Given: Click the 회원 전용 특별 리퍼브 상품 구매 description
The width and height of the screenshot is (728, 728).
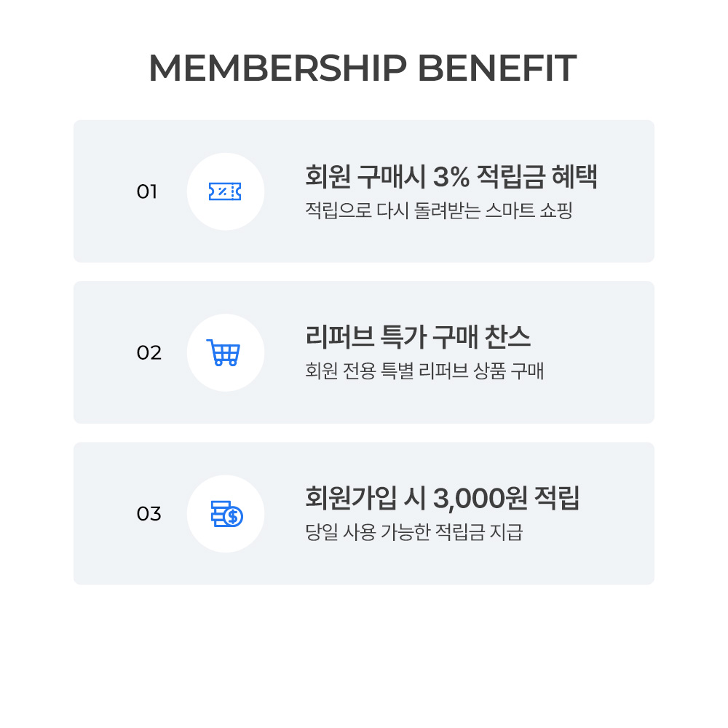Looking at the screenshot, I should click(x=424, y=372).
